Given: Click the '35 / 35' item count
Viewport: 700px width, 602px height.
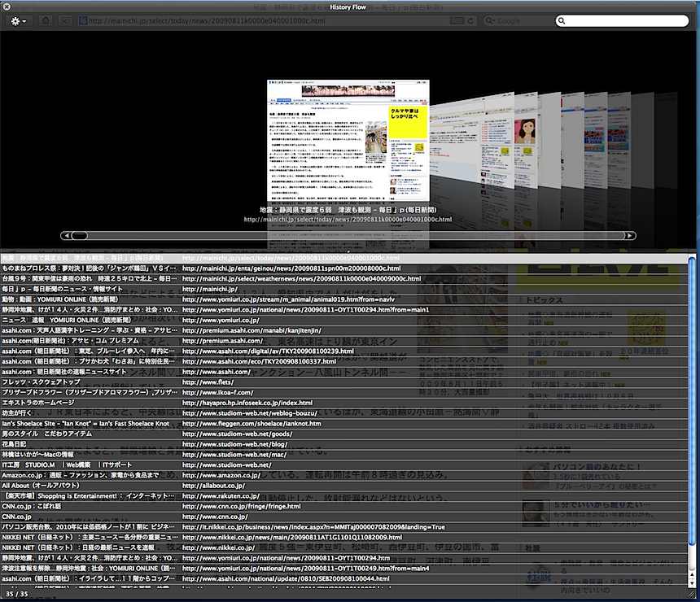Looking at the screenshot, I should [16, 594].
